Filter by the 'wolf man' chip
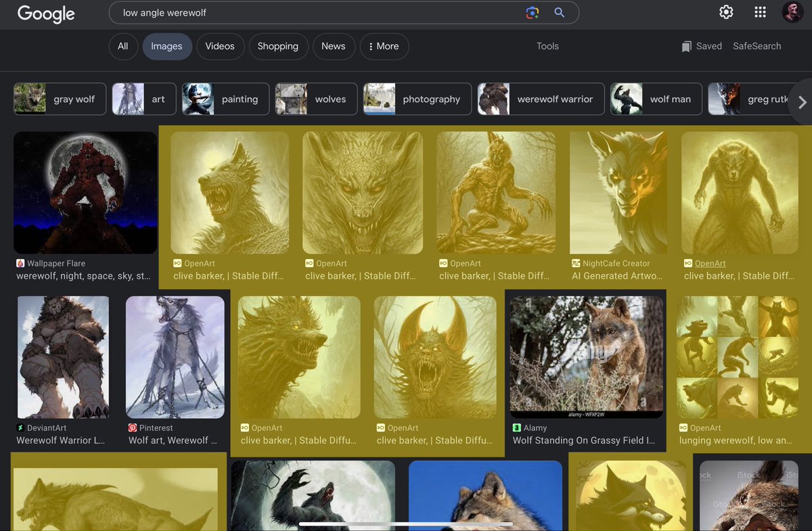Viewport: 812px width, 531px height. tap(656, 99)
